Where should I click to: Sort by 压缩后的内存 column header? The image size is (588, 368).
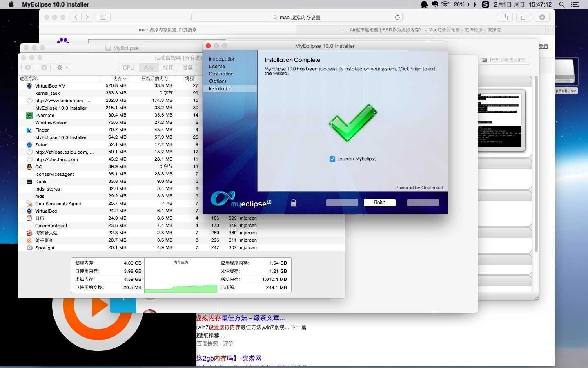tap(154, 79)
